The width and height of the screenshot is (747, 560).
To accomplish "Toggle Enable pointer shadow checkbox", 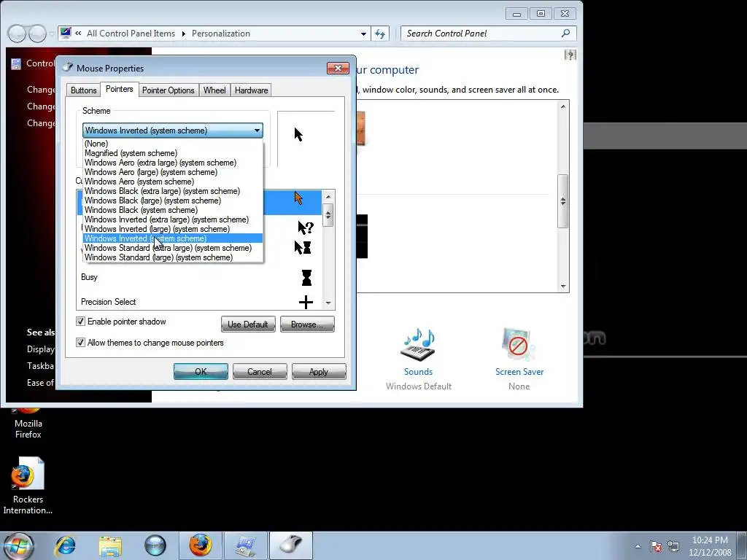I will [80, 322].
